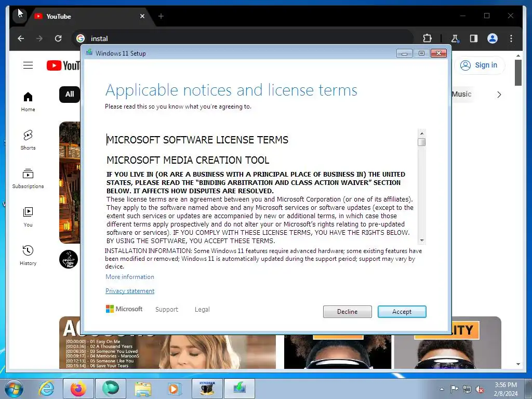This screenshot has width=532, height=399.
Task: Decline the license terms
Action: (347, 312)
